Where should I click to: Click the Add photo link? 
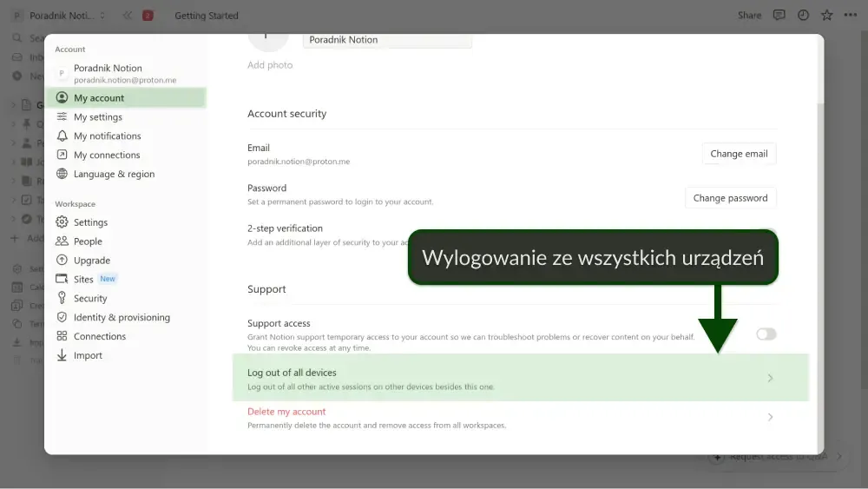pyautogui.click(x=270, y=65)
